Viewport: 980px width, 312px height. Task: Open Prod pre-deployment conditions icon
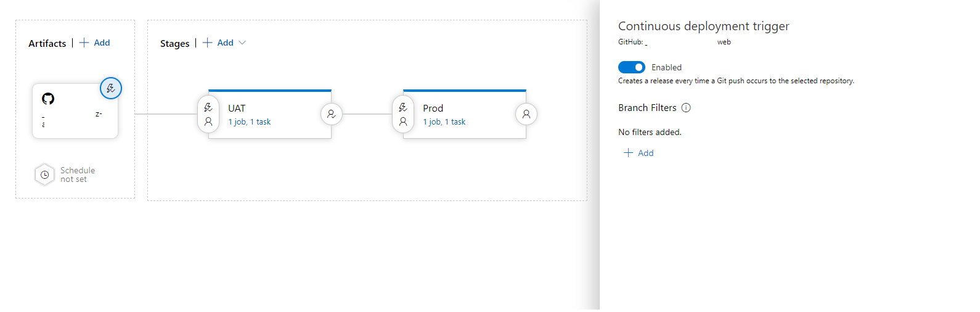(x=403, y=114)
